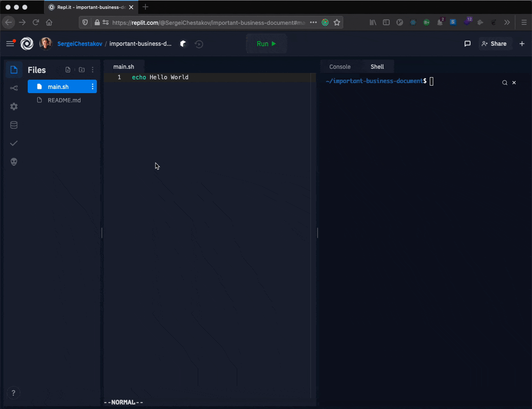Open the hamburger sidebar menu

(10, 44)
